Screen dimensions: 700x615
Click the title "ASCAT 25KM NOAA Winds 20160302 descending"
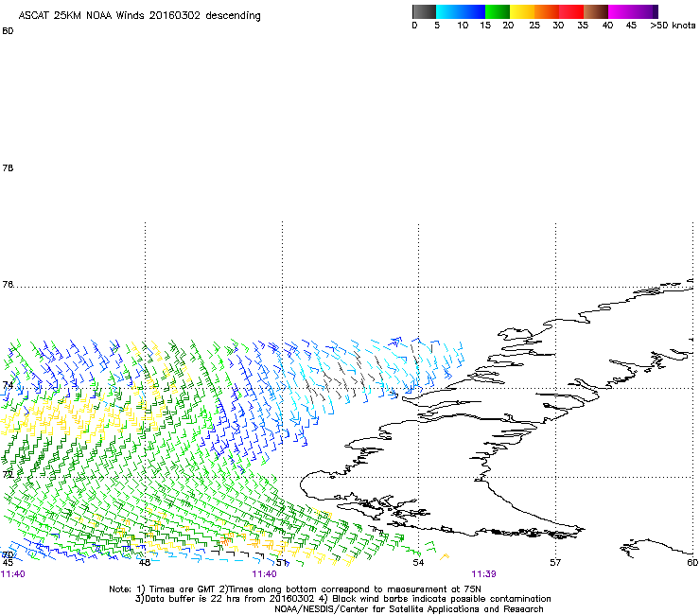(x=139, y=16)
